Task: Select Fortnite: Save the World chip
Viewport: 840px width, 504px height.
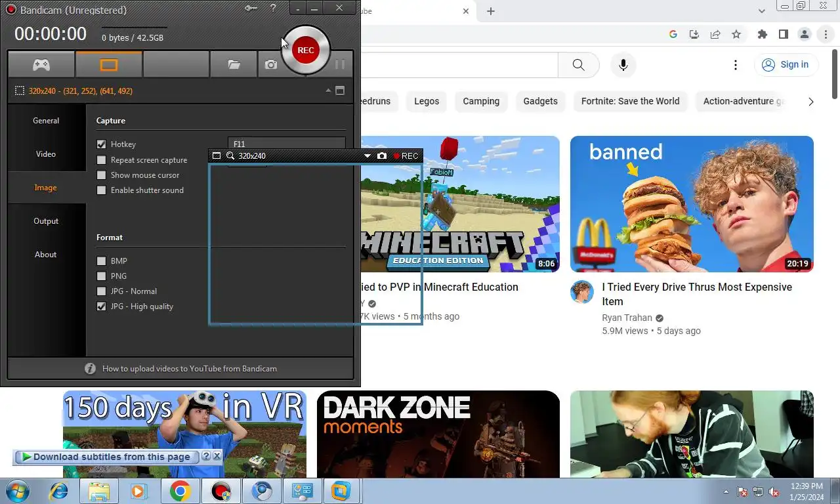Action: pos(631,101)
